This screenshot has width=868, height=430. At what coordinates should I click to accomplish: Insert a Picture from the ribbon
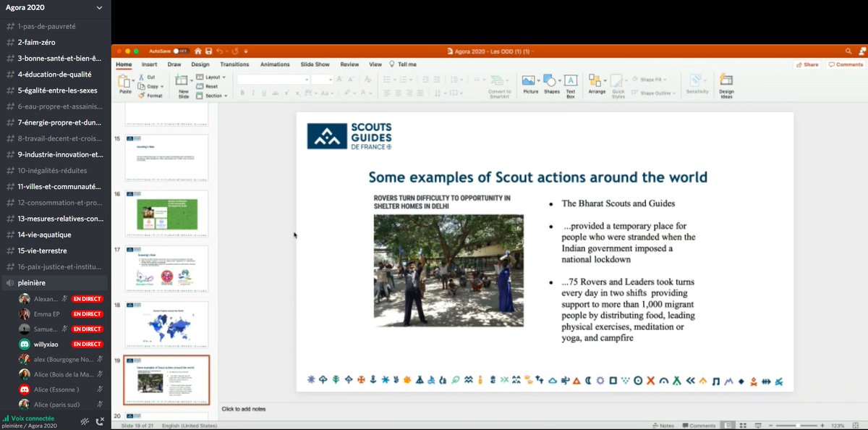click(x=530, y=85)
